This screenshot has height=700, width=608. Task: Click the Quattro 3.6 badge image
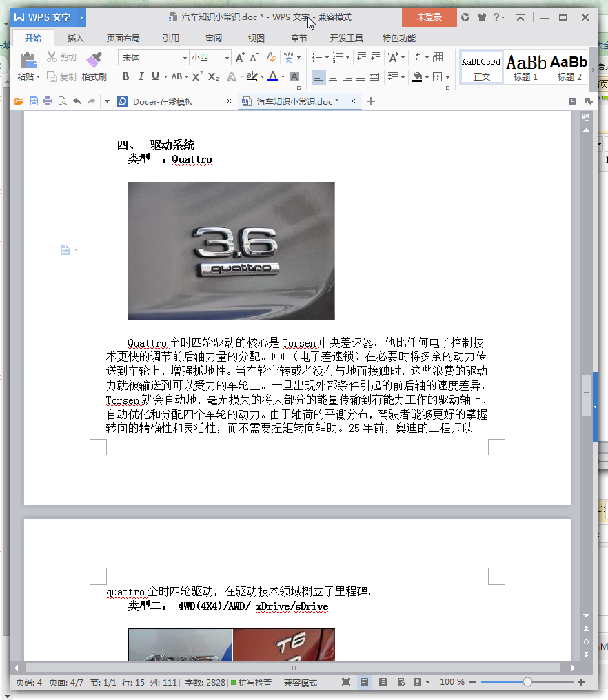click(232, 251)
